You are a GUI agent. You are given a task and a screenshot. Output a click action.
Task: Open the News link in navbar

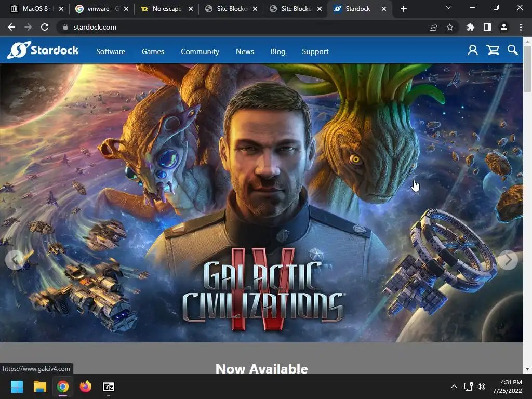tap(245, 51)
